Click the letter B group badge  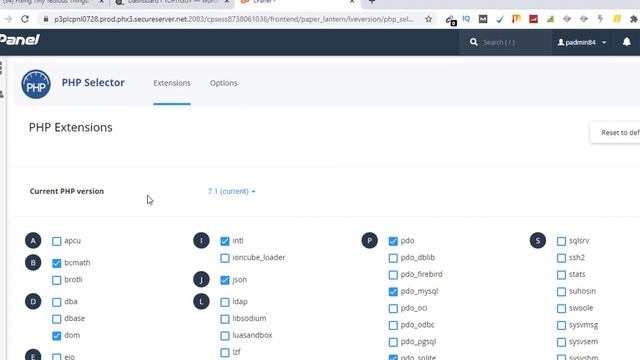pyautogui.click(x=33, y=262)
